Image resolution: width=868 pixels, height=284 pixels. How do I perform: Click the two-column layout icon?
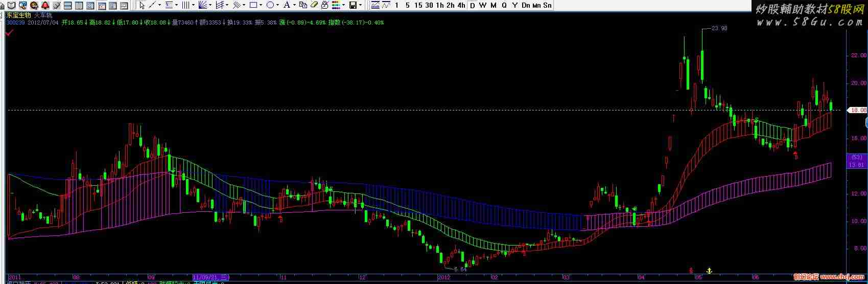(x=79, y=5)
